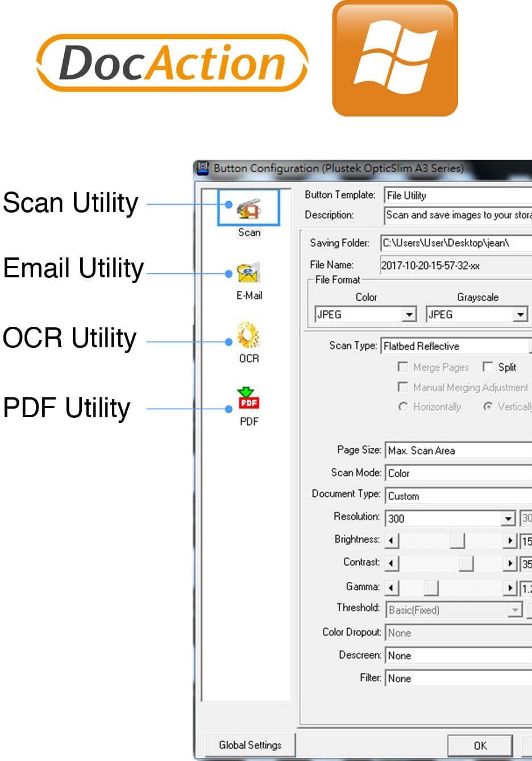
Task: Click the Gamma slider left arrow
Action: (392, 588)
